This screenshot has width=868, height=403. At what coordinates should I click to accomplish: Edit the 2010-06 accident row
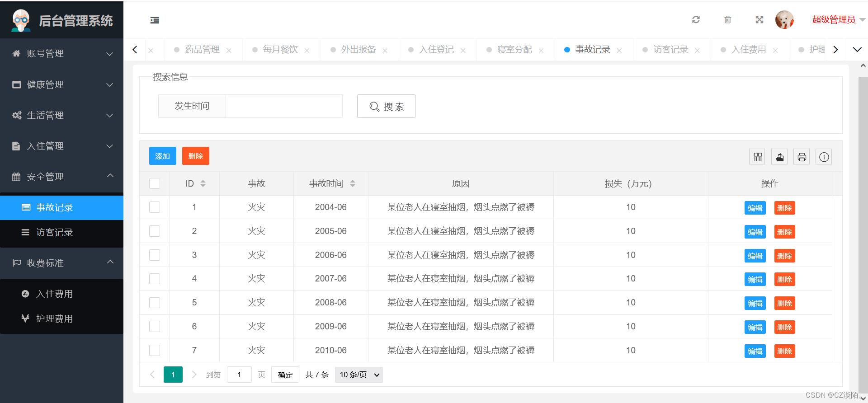click(x=755, y=351)
